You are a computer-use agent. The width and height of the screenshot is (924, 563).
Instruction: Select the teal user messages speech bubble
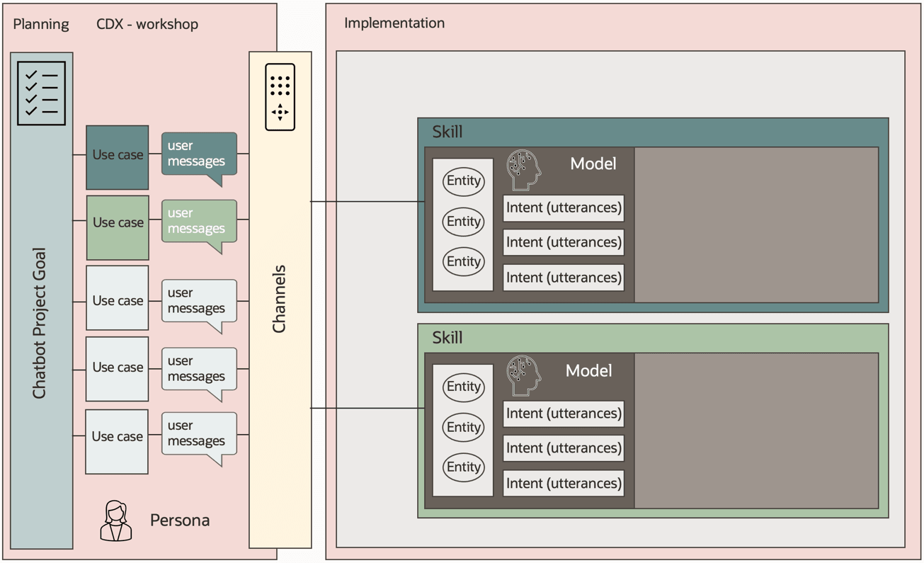pos(198,154)
